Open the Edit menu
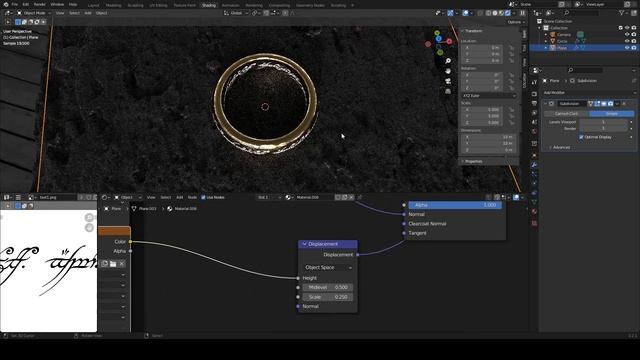640x360 pixels. pos(26,4)
